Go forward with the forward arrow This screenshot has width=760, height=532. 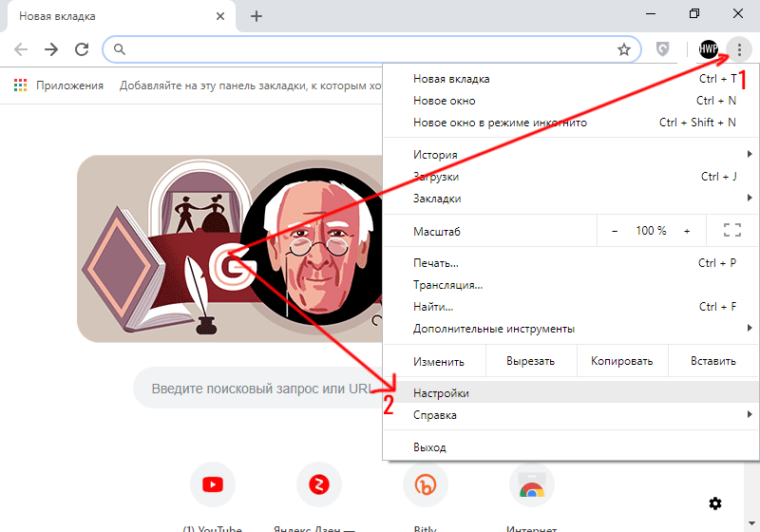51,49
